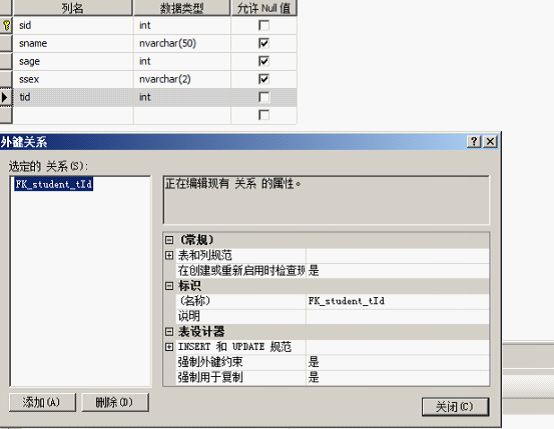Click int data type of sage

[x=182, y=61]
